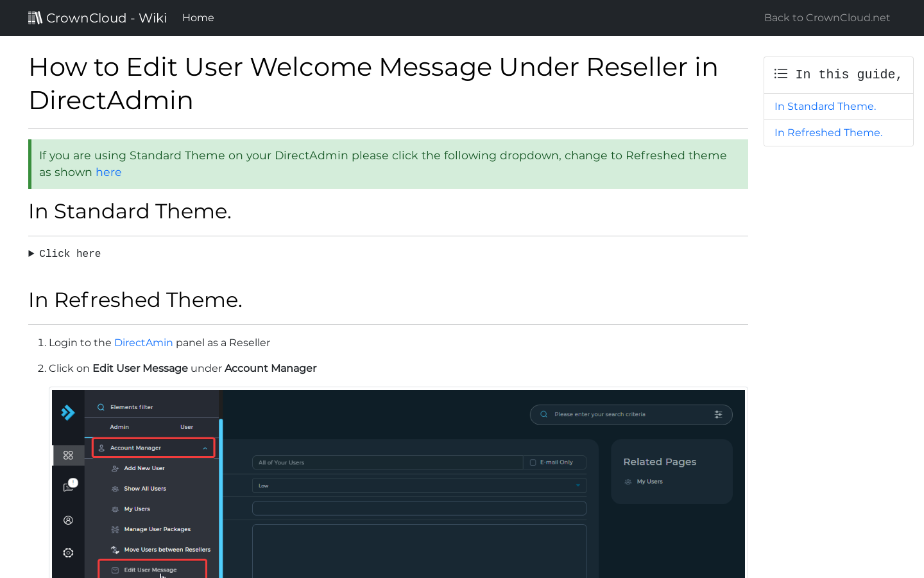Enable the E-mail Only checkbox
The image size is (924, 578).
(533, 462)
